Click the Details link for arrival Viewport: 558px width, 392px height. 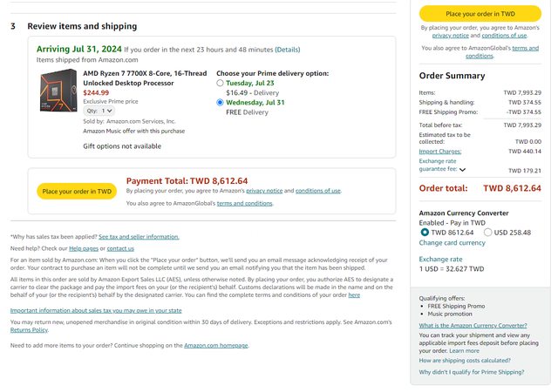tap(288, 50)
